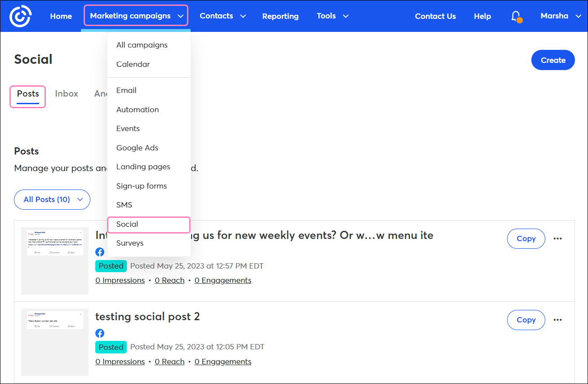Screen dimensions: 588x384
Task: Select Email from the campaigns menu
Action: tap(126, 90)
